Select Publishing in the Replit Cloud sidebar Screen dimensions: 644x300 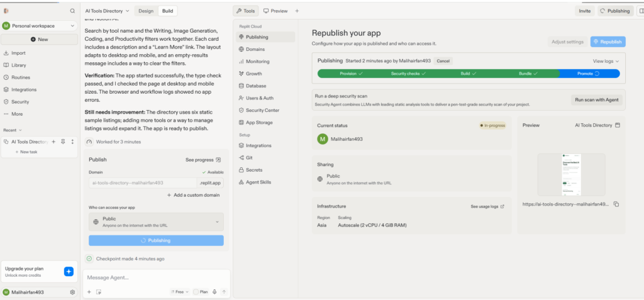tap(265, 37)
